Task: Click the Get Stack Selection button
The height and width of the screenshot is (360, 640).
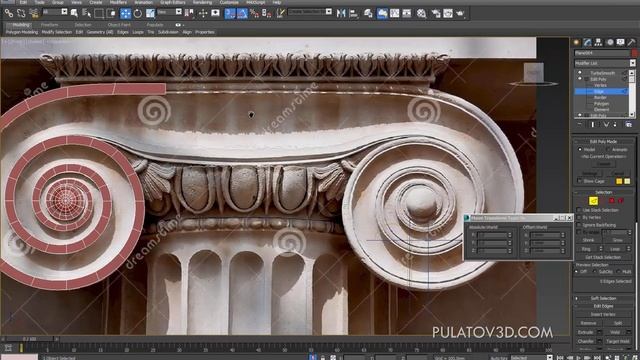Action: tap(603, 257)
